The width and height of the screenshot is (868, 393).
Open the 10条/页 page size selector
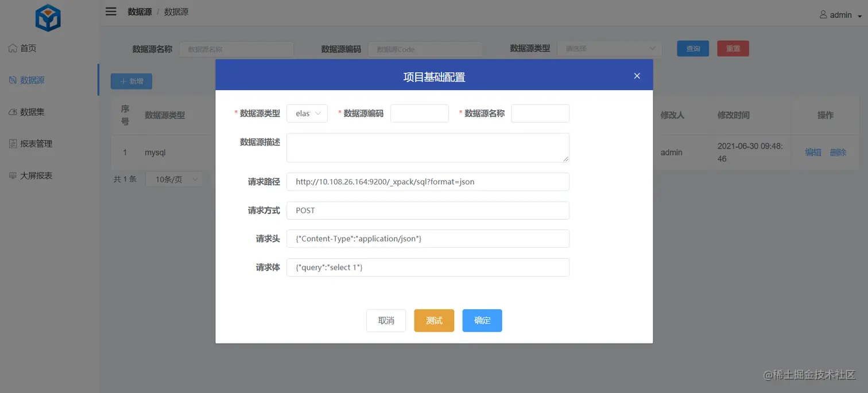click(173, 178)
